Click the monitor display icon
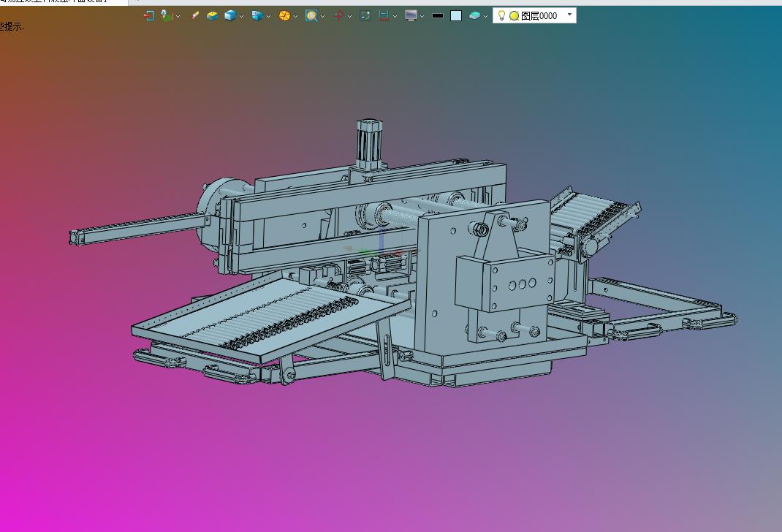 [x=411, y=16]
